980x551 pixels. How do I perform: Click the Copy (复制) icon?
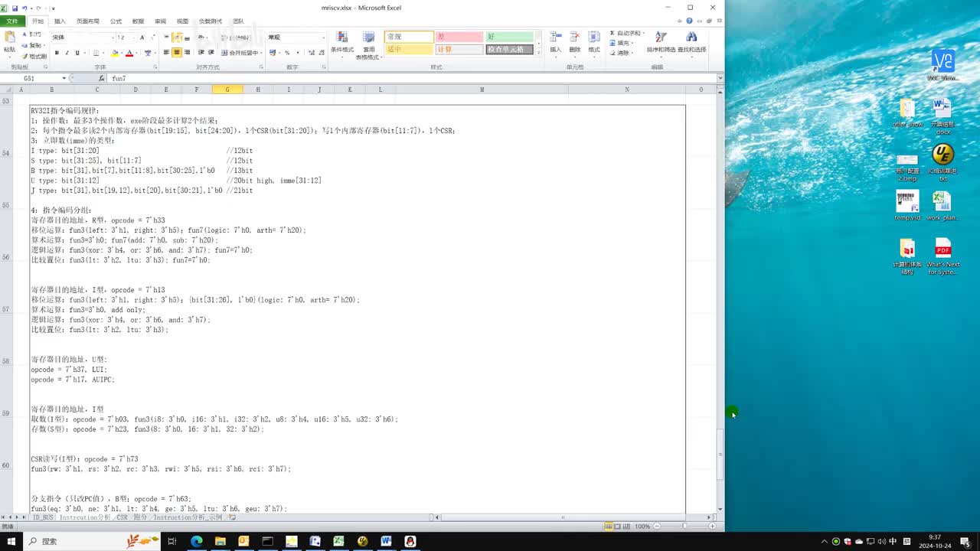[24, 45]
